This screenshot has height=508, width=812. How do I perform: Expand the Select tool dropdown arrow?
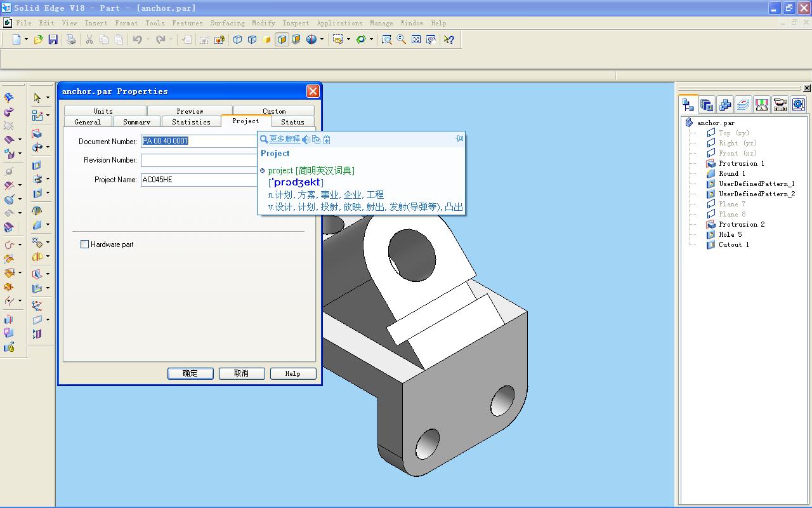(48, 98)
